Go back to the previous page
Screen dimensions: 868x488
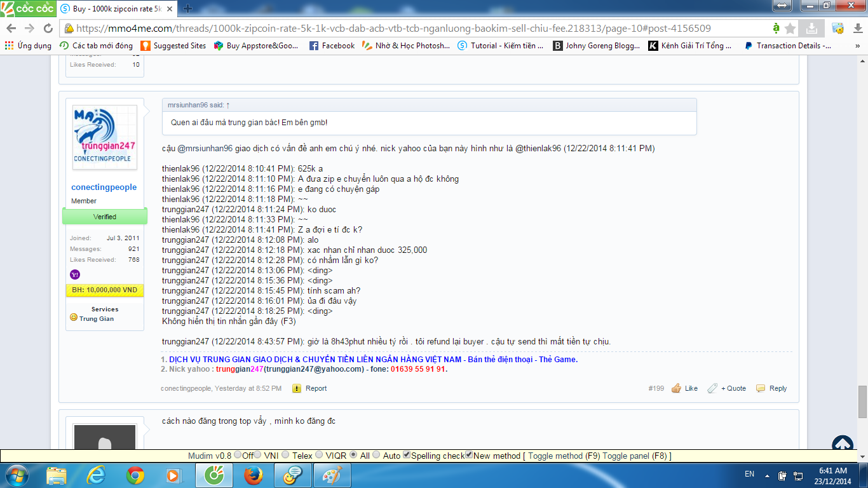click(x=11, y=29)
